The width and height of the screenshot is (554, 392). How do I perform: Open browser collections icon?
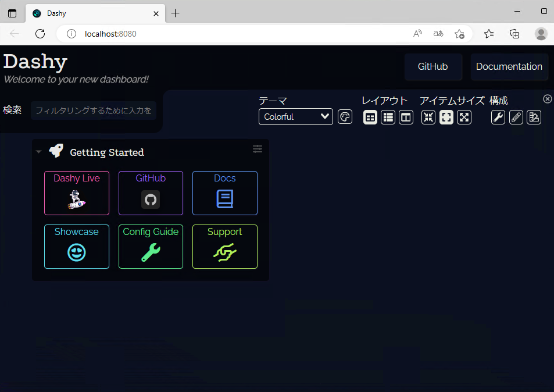pos(514,34)
